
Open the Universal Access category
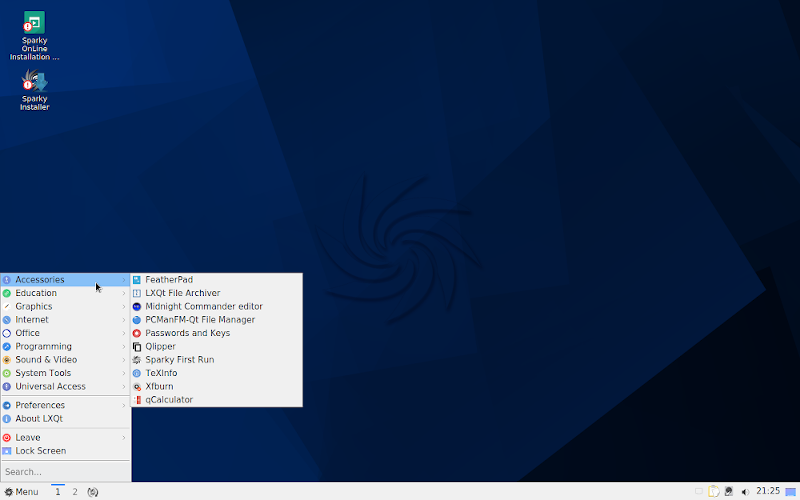coord(65,386)
